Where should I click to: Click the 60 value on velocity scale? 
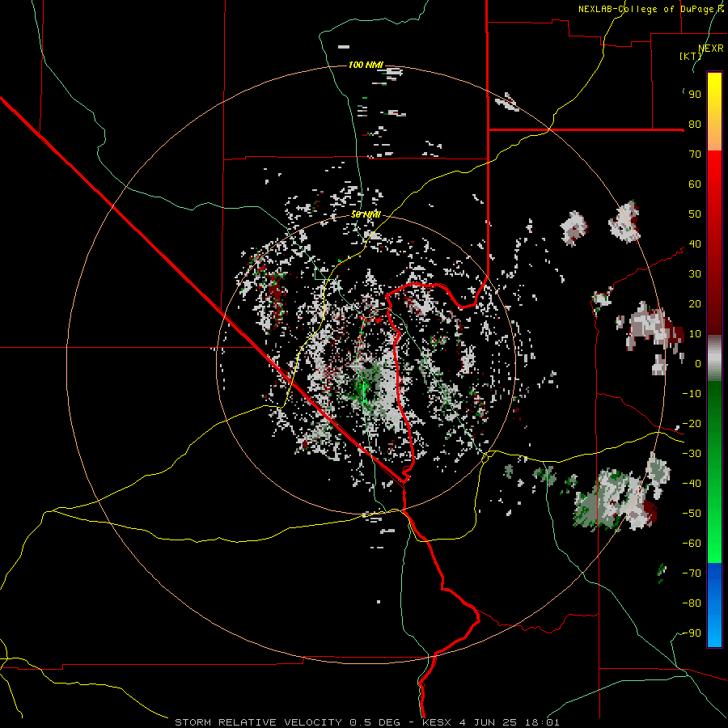click(695, 184)
